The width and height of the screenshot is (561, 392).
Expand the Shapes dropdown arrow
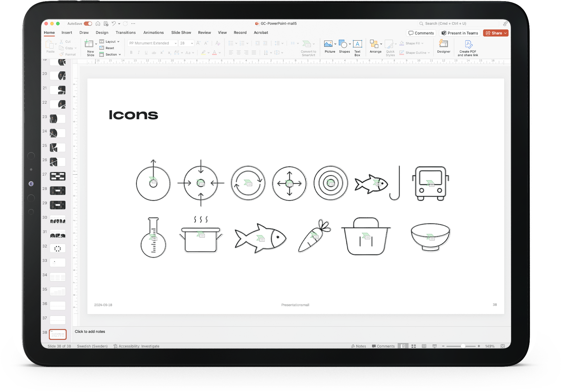pyautogui.click(x=350, y=44)
